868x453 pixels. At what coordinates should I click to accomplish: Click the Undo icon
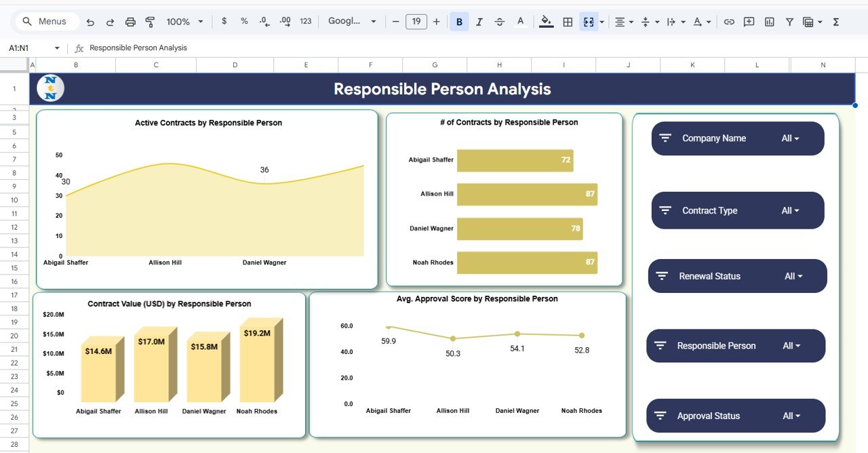click(90, 21)
